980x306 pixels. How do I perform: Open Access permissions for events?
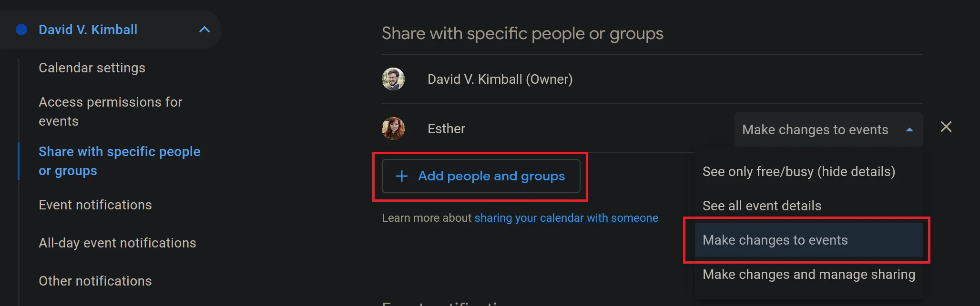(110, 111)
